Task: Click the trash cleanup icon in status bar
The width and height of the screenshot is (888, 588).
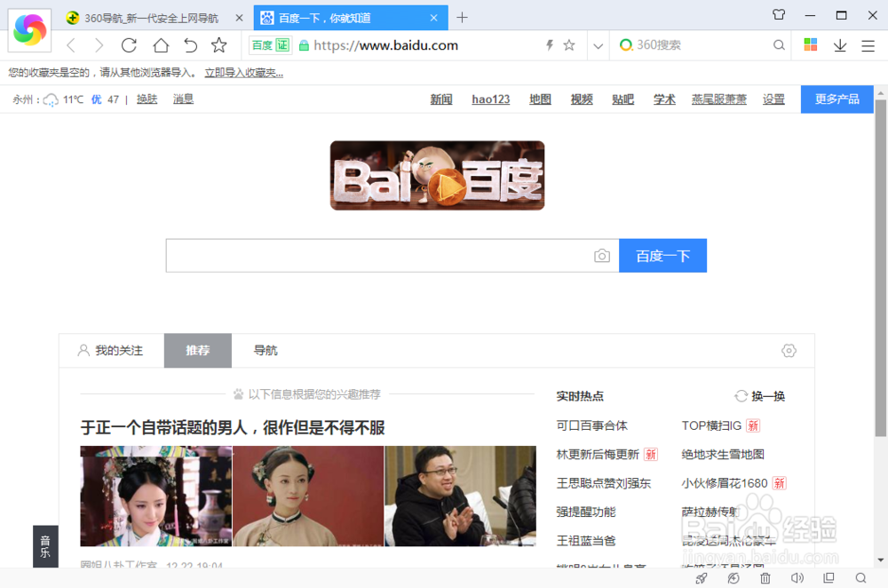Action: point(765,577)
